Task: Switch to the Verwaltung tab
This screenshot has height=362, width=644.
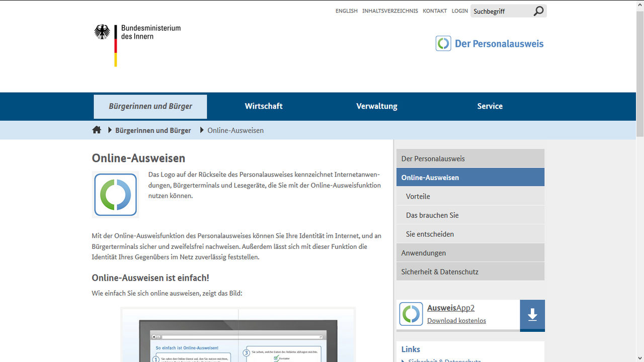Action: click(x=377, y=107)
